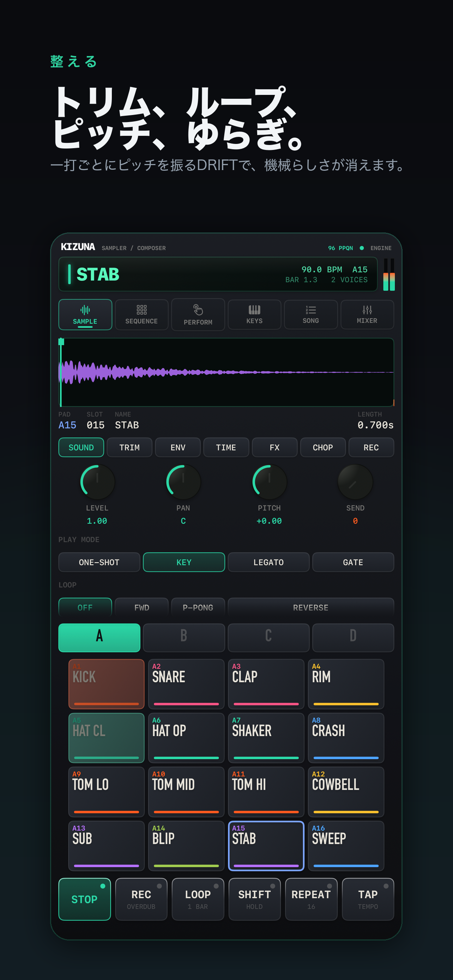
Task: Tap the A14 BLIP pad
Action: (x=186, y=846)
